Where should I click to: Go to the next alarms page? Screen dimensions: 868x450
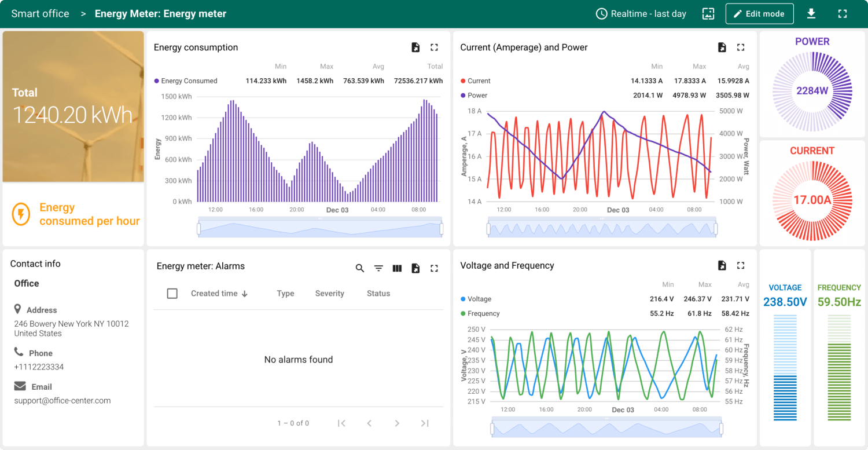[397, 423]
